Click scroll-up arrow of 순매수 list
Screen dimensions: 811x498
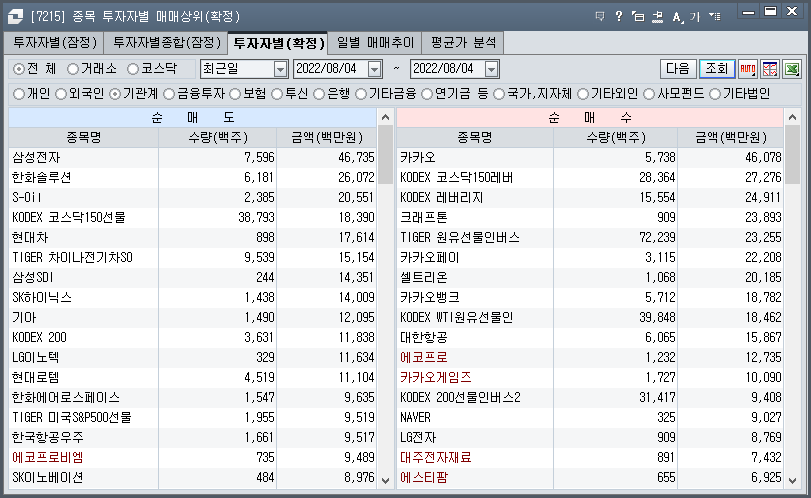click(792, 117)
